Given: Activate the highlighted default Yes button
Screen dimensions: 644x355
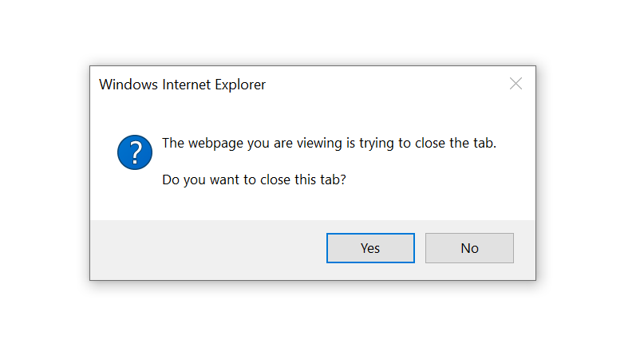Looking at the screenshot, I should tap(370, 248).
